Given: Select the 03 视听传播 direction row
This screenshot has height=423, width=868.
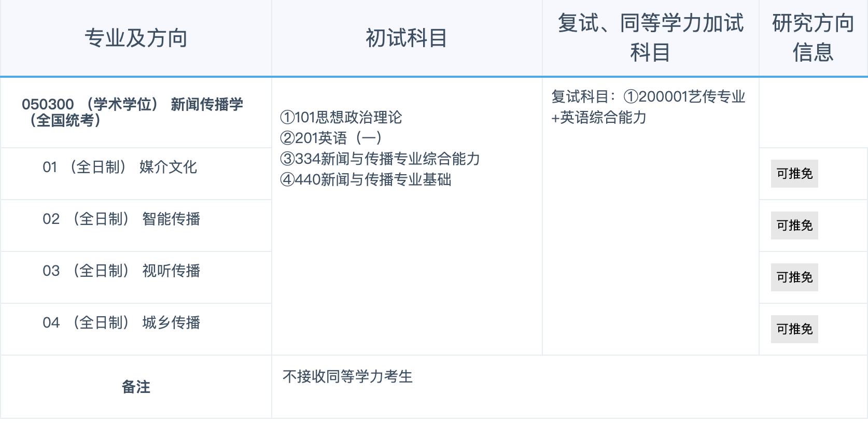Looking at the screenshot, I should coord(121,271).
